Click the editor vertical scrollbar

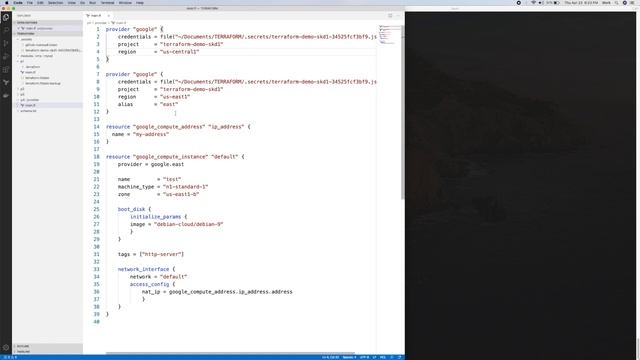pyautogui.click(x=403, y=112)
